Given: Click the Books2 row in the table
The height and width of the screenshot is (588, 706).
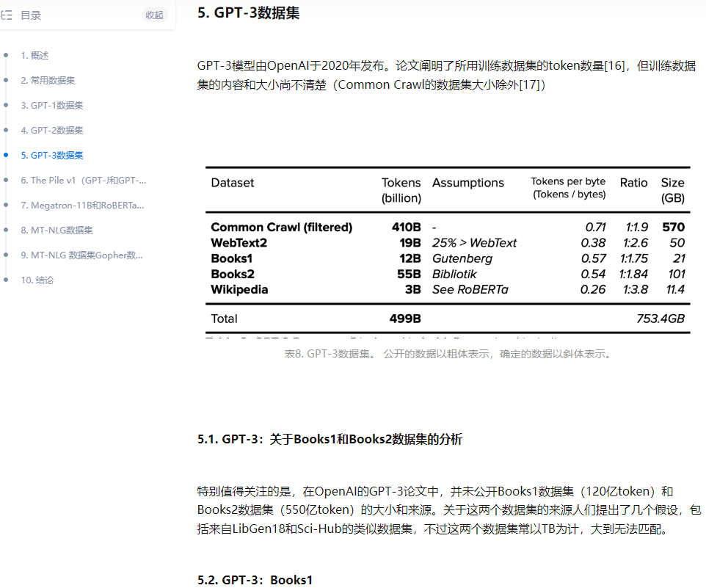Looking at the screenshot, I should pos(448,275).
